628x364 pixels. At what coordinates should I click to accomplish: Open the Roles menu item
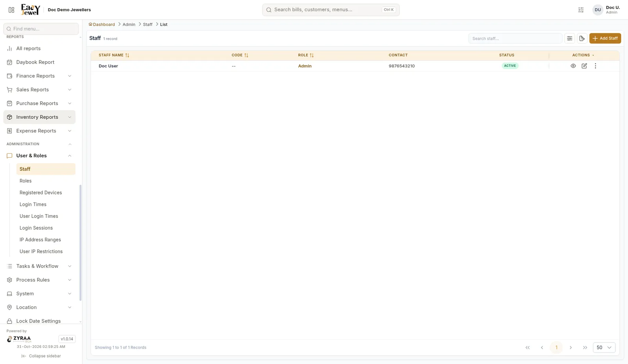click(x=46, y=181)
